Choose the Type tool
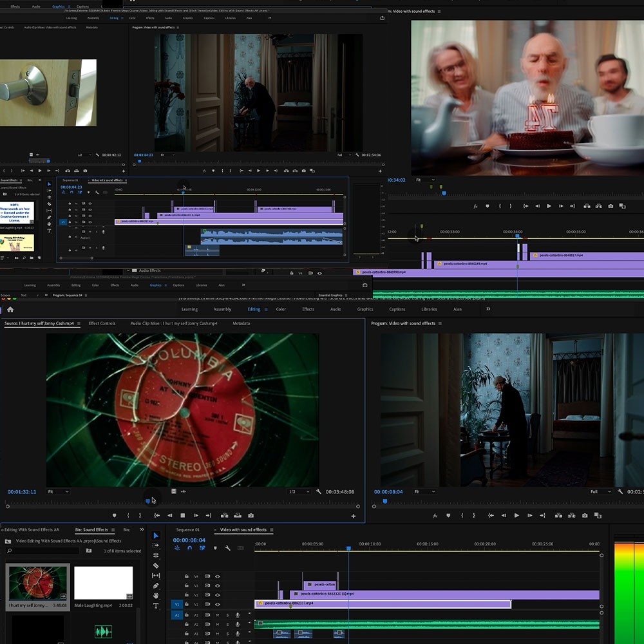 coord(156,606)
